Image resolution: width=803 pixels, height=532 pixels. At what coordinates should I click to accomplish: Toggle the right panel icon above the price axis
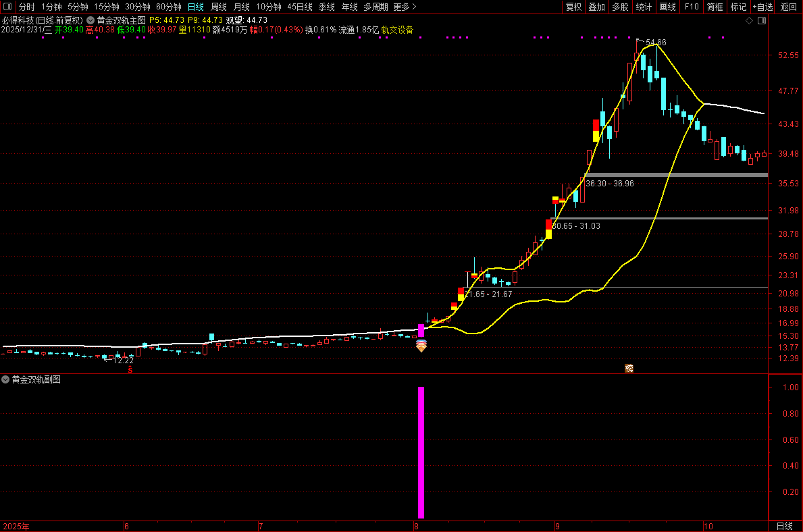click(762, 20)
